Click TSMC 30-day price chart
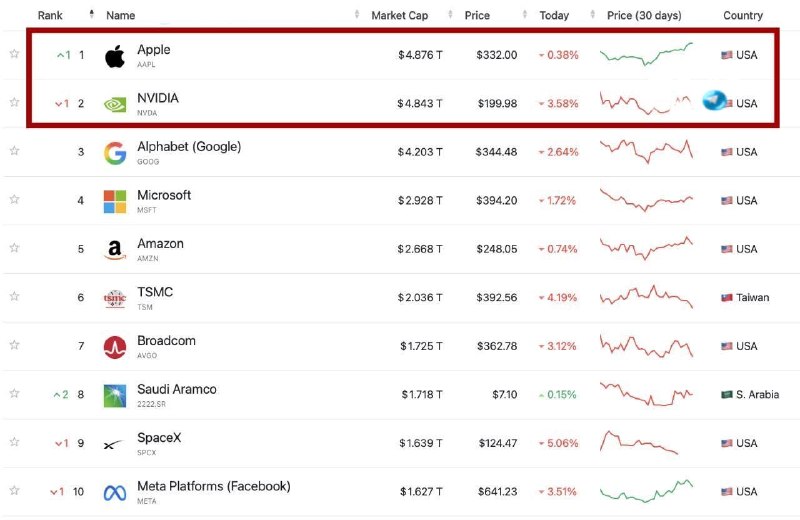The image size is (800, 520). [646, 297]
